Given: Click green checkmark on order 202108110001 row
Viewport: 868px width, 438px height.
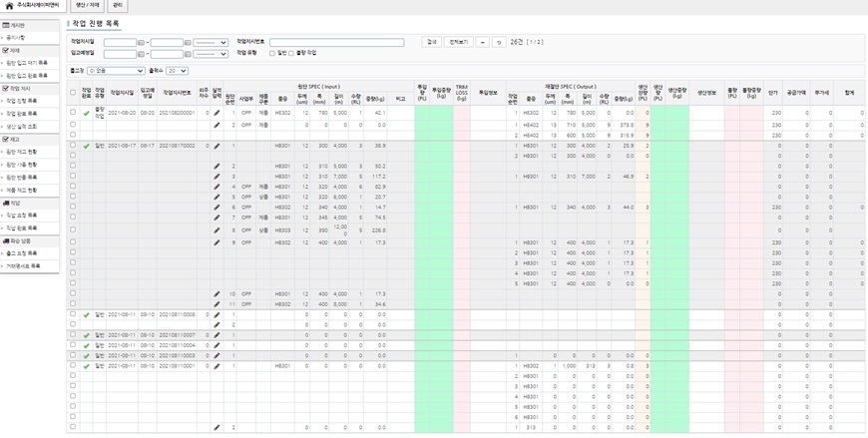Looking at the screenshot, I should coord(86,366).
